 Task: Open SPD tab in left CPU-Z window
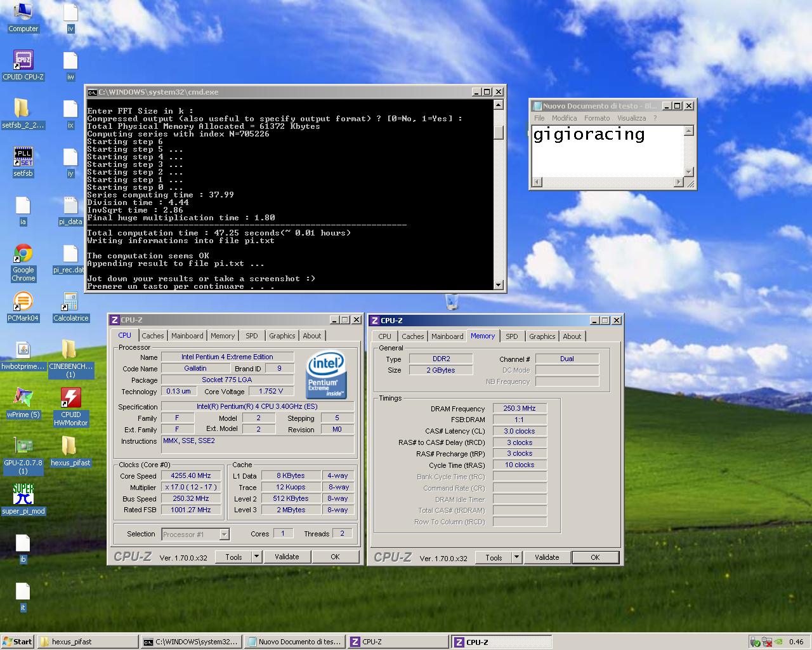pos(252,336)
